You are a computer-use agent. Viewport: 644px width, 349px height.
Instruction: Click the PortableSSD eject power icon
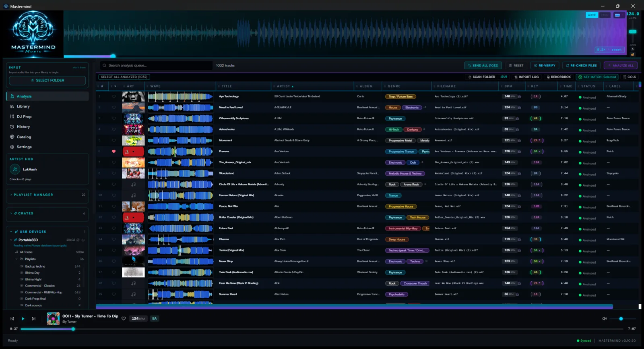coord(83,240)
